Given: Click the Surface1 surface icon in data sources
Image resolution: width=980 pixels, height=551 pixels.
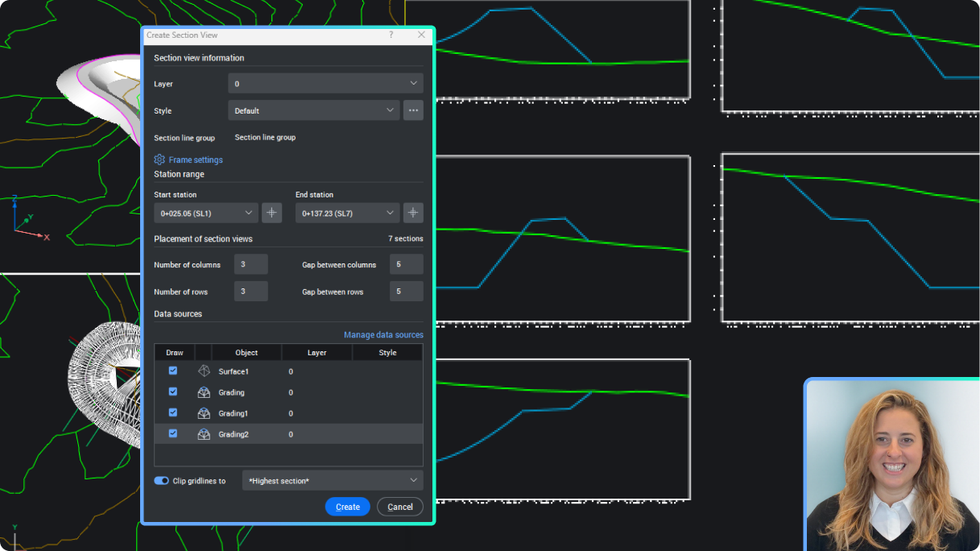Looking at the screenshot, I should point(202,371).
